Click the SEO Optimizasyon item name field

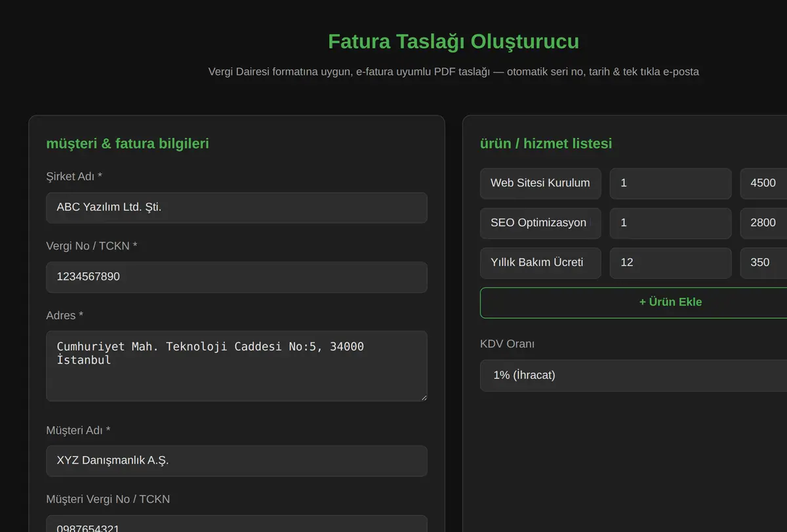click(540, 223)
